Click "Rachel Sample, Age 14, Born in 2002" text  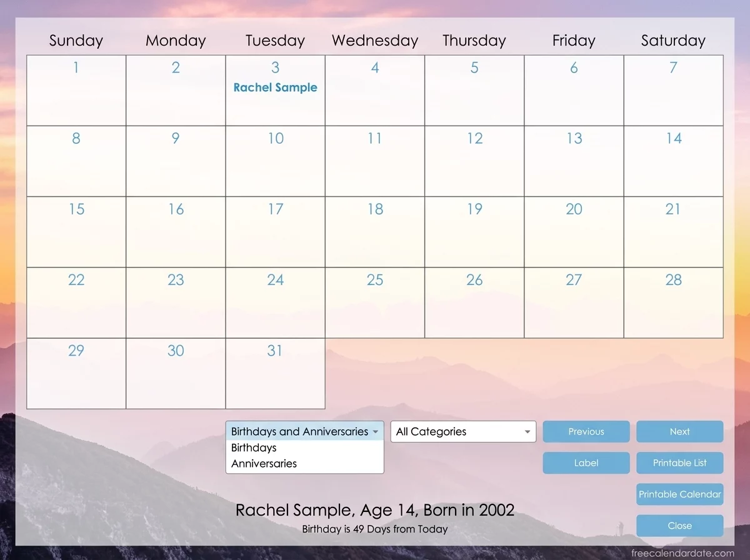click(375, 510)
